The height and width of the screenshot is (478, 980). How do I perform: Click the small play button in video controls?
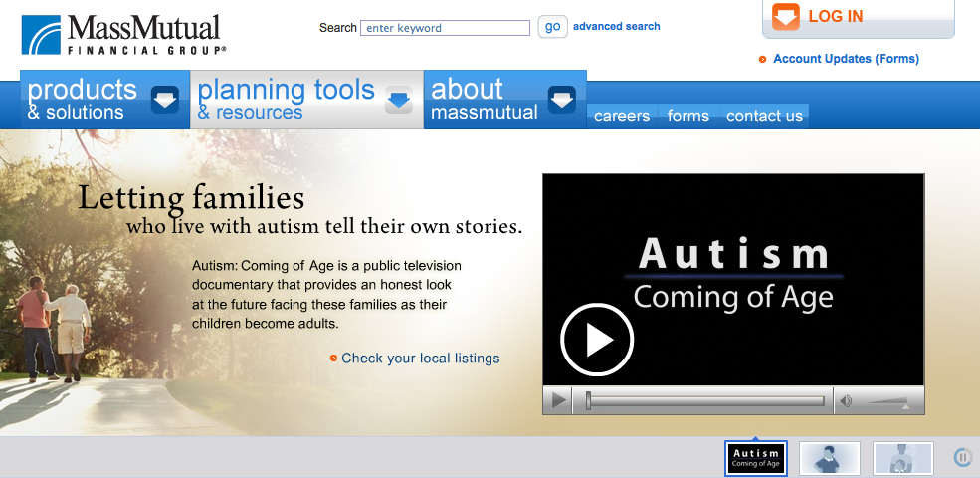point(559,400)
